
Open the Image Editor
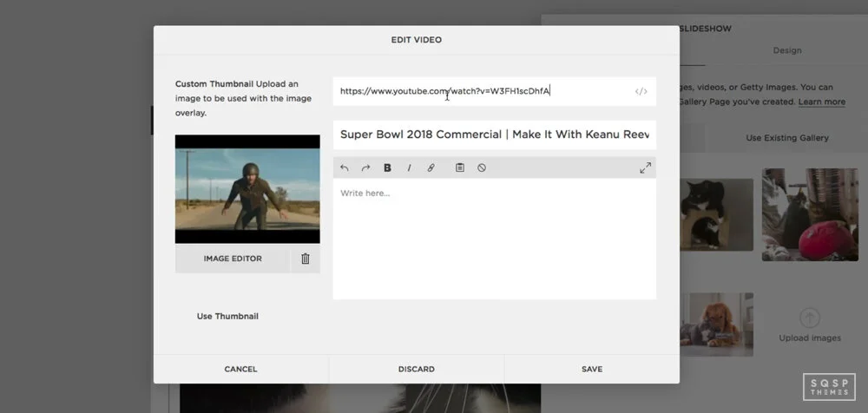(233, 259)
